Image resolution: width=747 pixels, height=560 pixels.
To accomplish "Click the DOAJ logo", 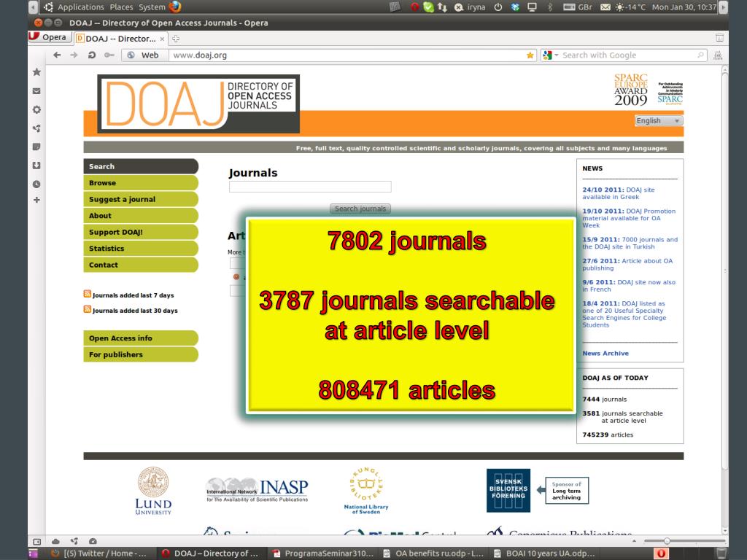I will pyautogui.click(x=198, y=104).
